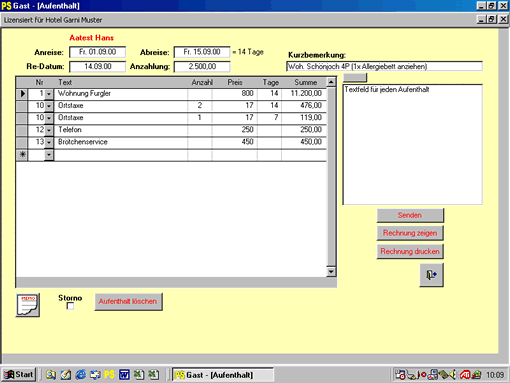Open Nr dropdown of Ortstaxe row with 476,00
This screenshot has height=383, width=510.
49,106
